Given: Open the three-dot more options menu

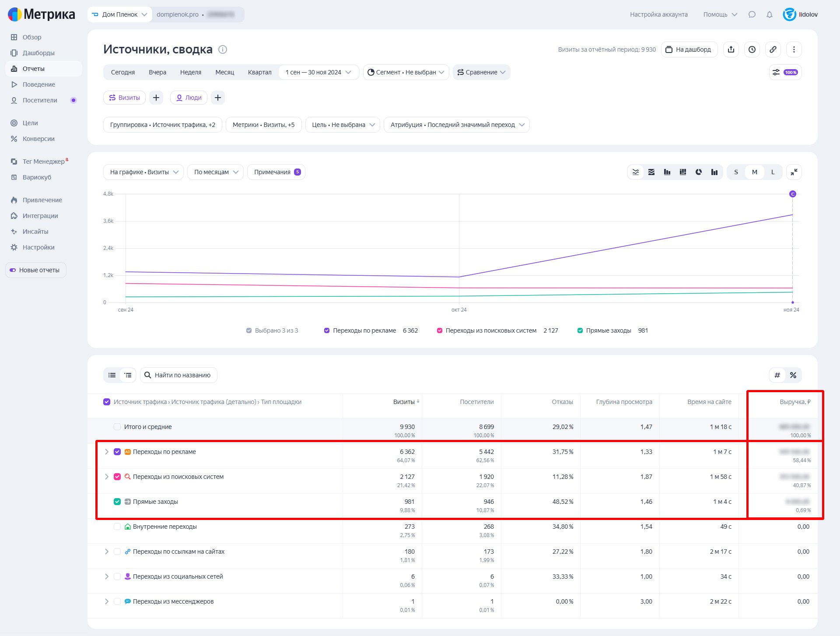Looking at the screenshot, I should click(794, 49).
